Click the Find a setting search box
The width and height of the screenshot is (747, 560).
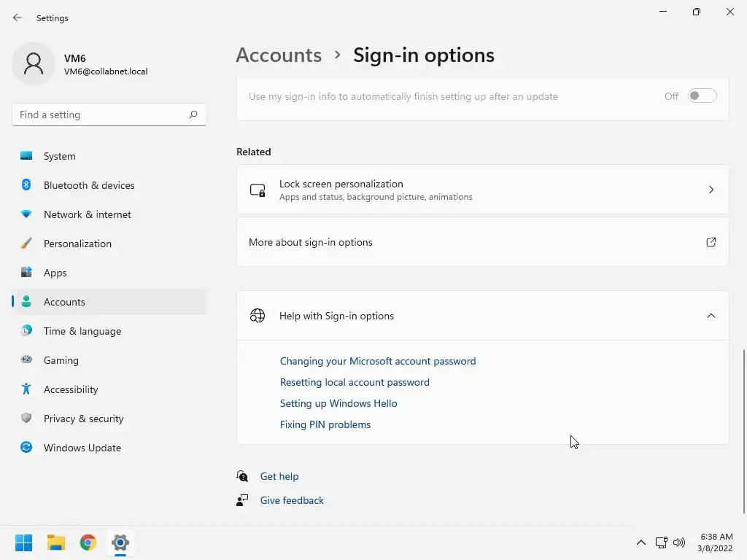pos(101,114)
